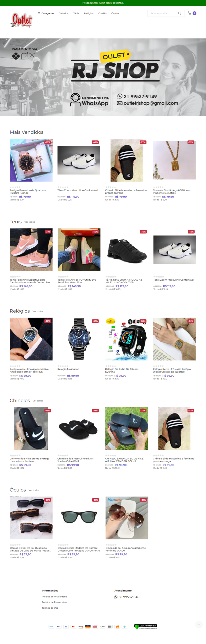Click the Outlet RJ Shop logo
206x644 pixels.
[21, 20]
